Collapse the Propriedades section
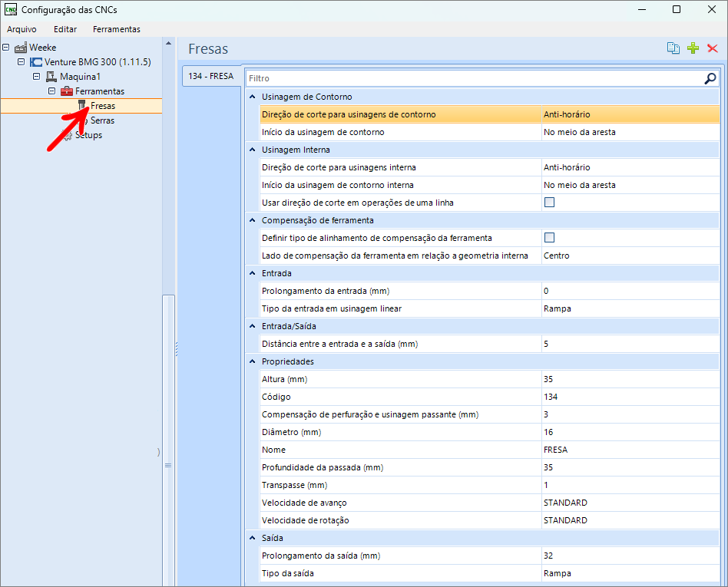The height and width of the screenshot is (587, 728). coord(253,361)
